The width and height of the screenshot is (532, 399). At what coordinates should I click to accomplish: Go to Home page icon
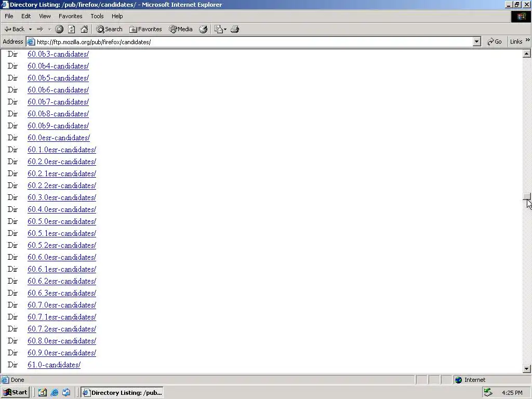(x=84, y=29)
